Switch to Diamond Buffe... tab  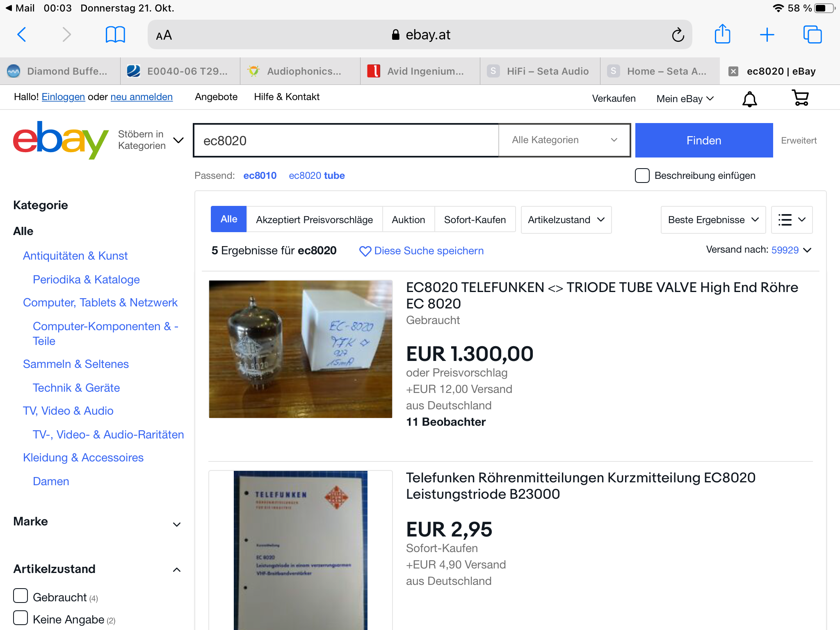[60, 71]
